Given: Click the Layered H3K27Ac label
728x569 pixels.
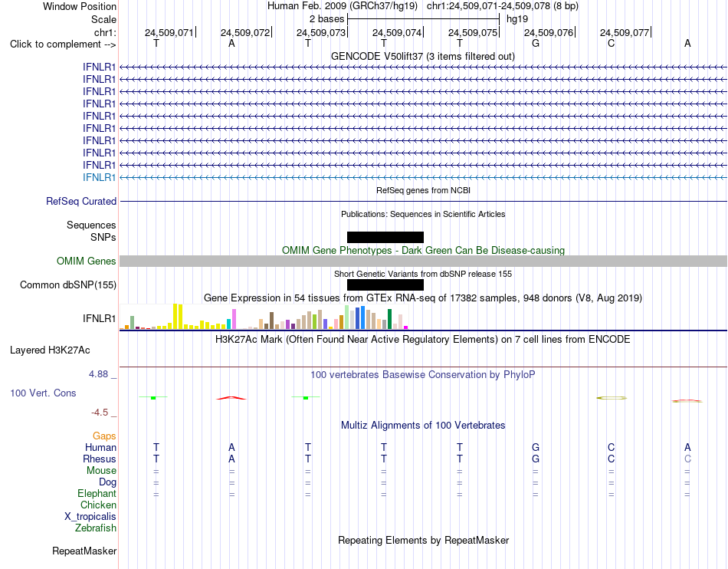Looking at the screenshot, I should [x=50, y=350].
